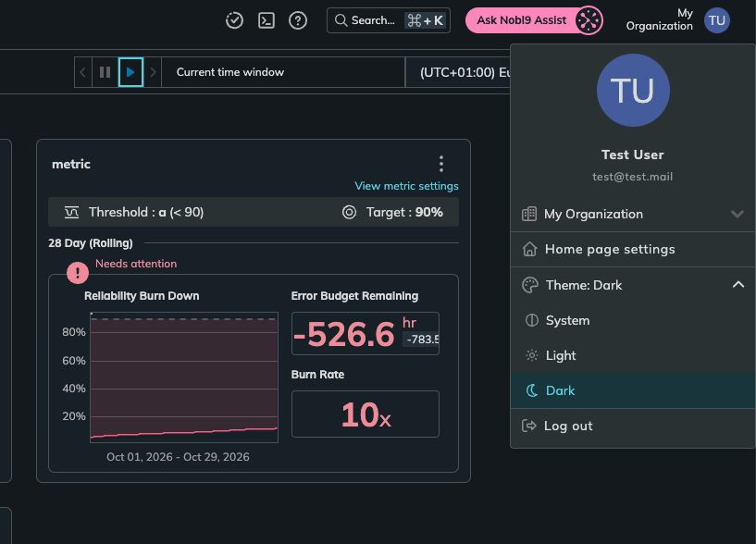
Task: Click the Test User name
Action: pos(633,155)
